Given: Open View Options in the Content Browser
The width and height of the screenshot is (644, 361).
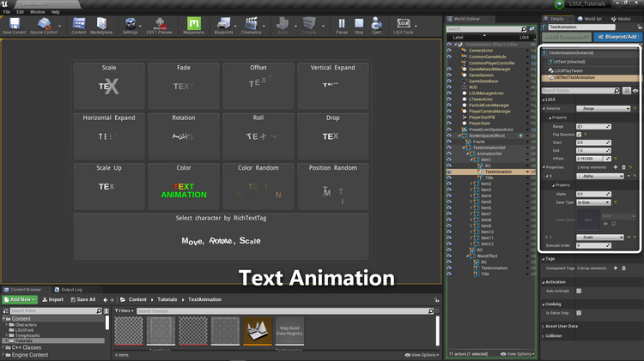Looking at the screenshot, I should click(x=422, y=355).
